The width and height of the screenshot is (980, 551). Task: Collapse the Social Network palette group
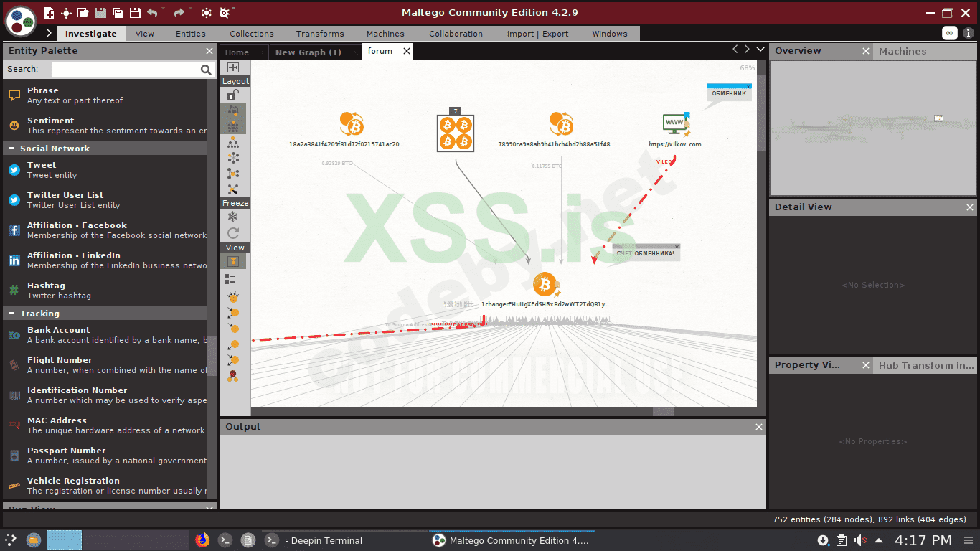[x=12, y=149]
